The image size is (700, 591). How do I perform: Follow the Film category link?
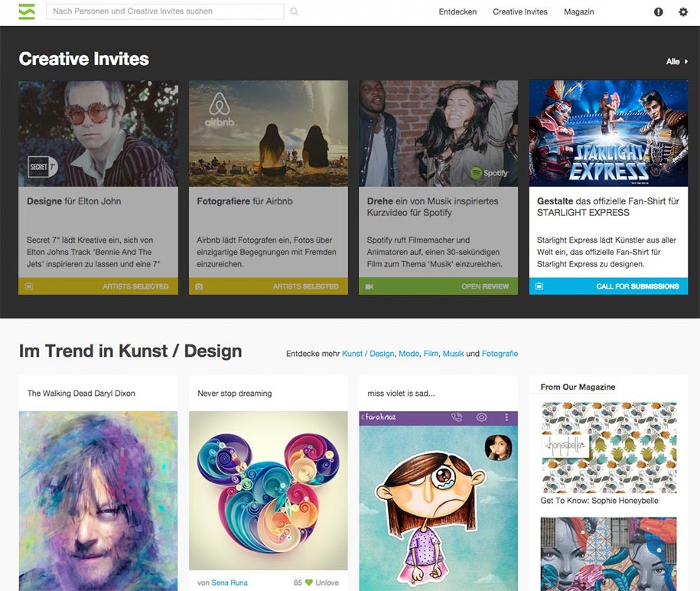[x=431, y=354]
